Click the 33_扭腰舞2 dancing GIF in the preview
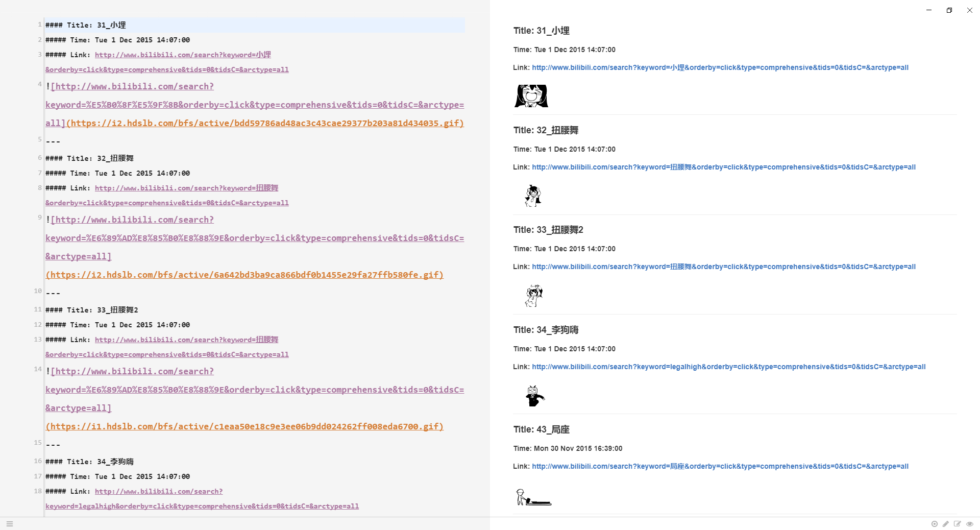This screenshot has width=980, height=530. [533, 296]
